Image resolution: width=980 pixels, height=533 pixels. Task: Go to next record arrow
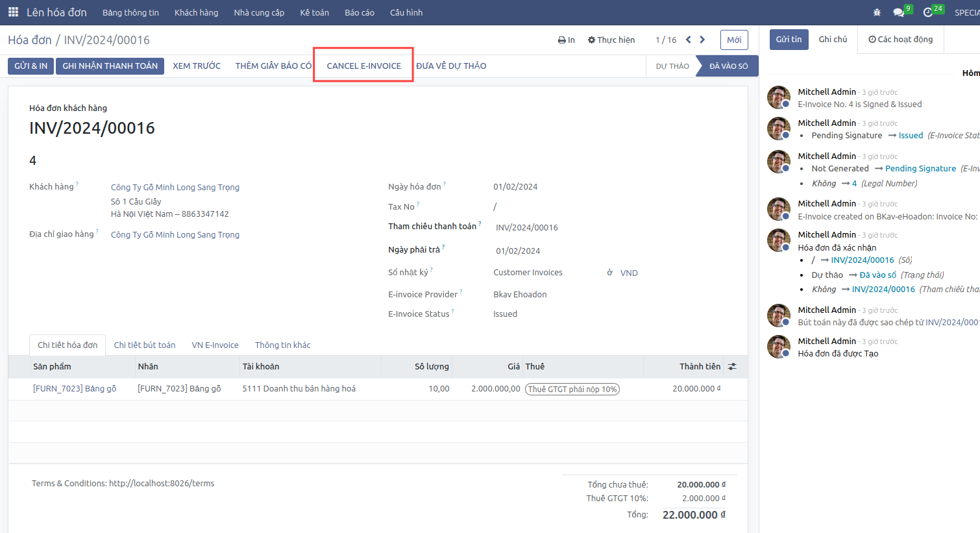702,40
